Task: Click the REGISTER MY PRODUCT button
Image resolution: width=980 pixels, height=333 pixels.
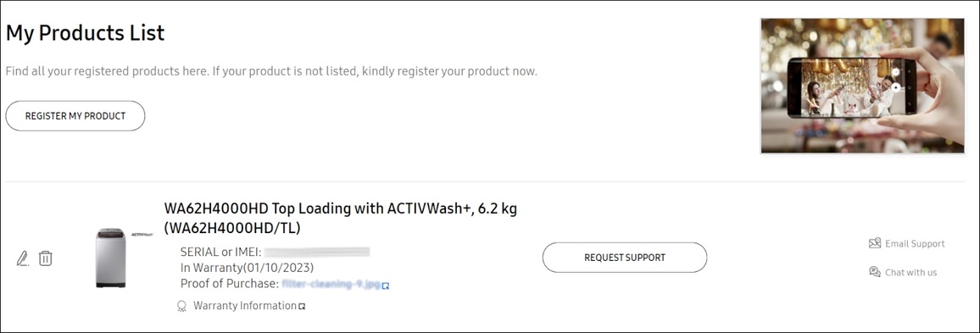Action: pos(75,115)
